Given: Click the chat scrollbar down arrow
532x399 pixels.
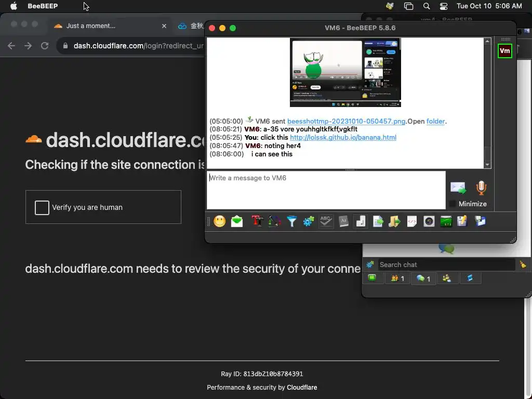Looking at the screenshot, I should click(x=487, y=165).
